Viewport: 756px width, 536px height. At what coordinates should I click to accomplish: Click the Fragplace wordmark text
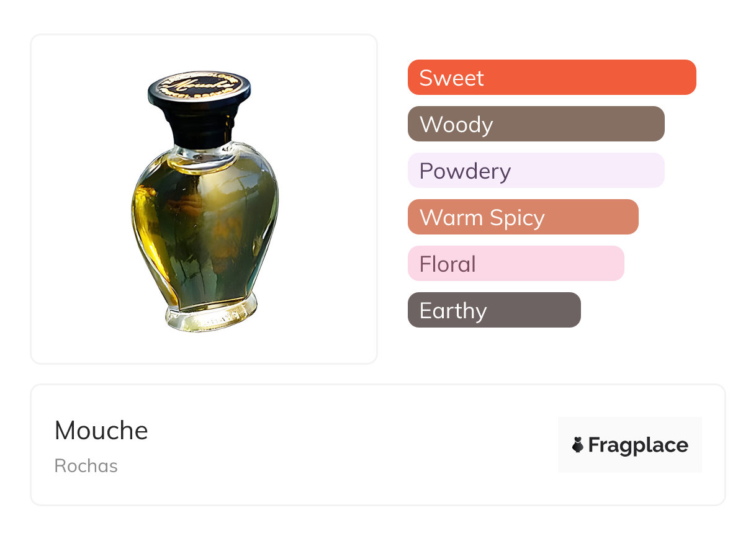coord(638,445)
